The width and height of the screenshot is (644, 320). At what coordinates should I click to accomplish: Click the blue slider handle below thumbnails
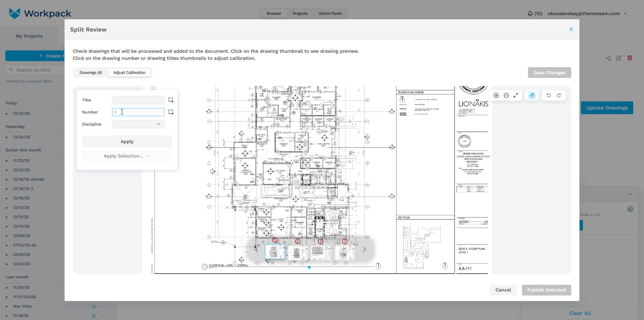(309, 267)
